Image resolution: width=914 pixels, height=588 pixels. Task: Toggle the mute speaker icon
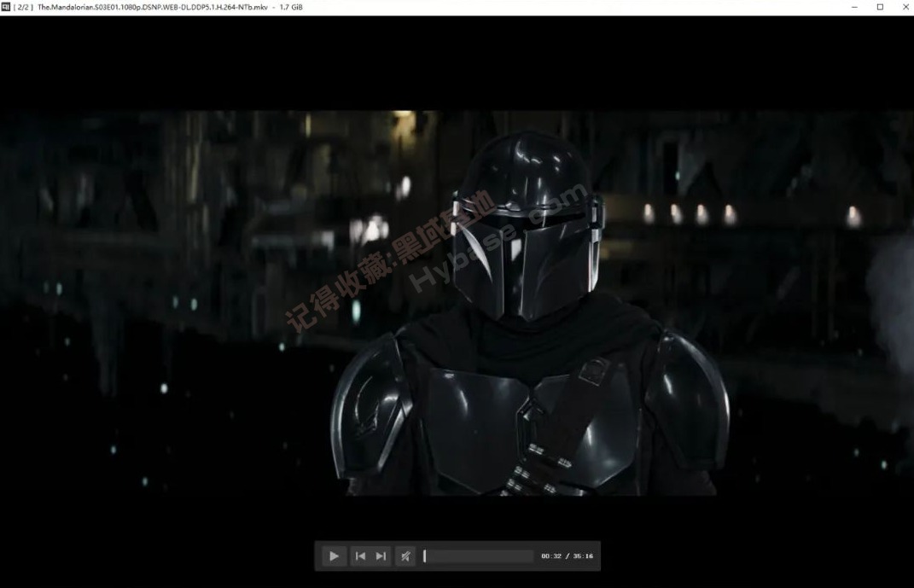point(405,556)
